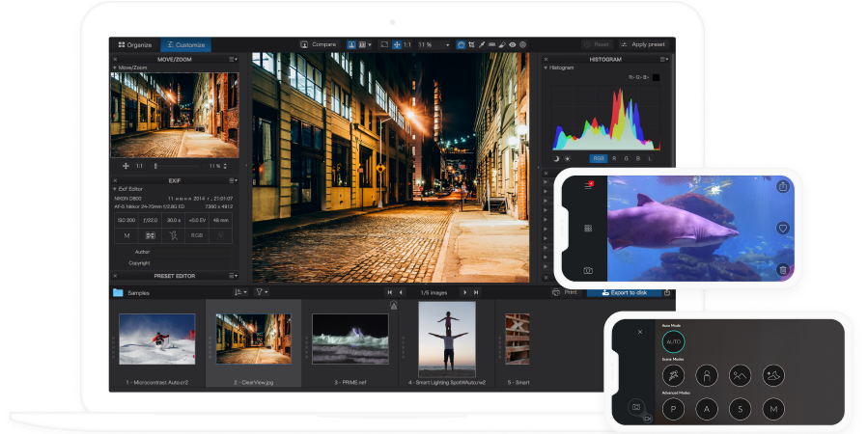Image resolution: width=868 pixels, height=434 pixels.
Task: Switch to the Customize tab
Action: pos(185,44)
